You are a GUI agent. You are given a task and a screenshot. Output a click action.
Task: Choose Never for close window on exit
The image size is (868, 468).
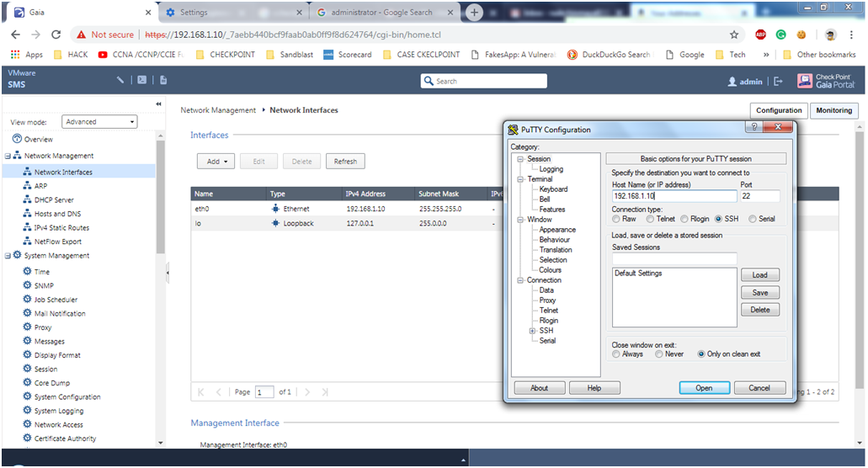click(x=658, y=354)
